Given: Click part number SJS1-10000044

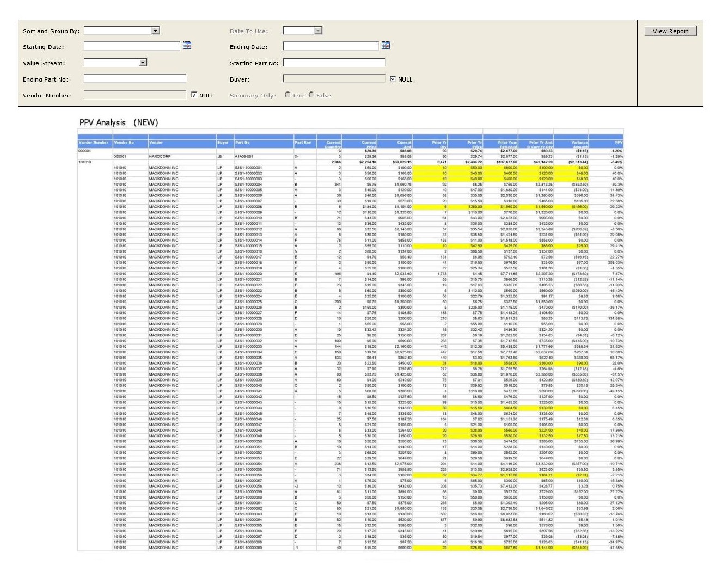Looking at the screenshot, I should (x=248, y=408).
